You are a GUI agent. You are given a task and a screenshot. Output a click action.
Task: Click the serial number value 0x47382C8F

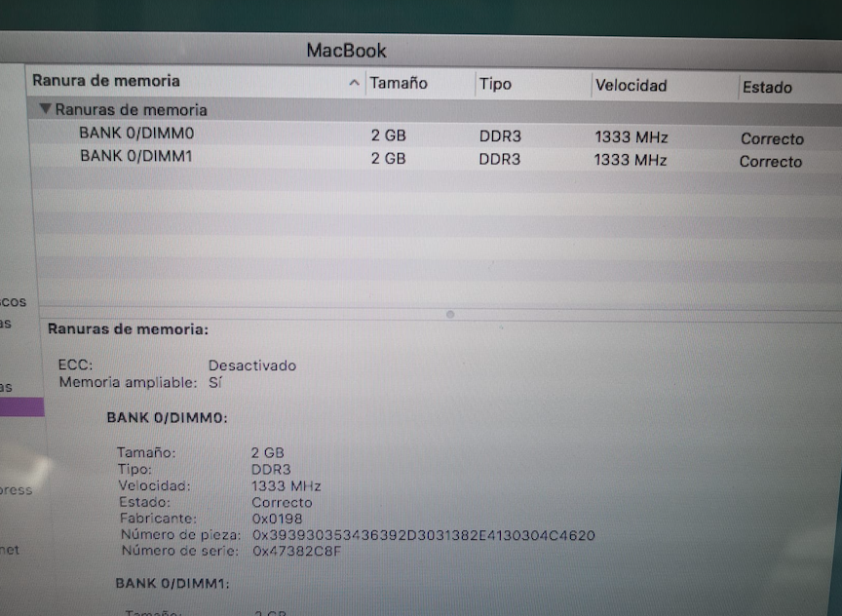[296, 552]
